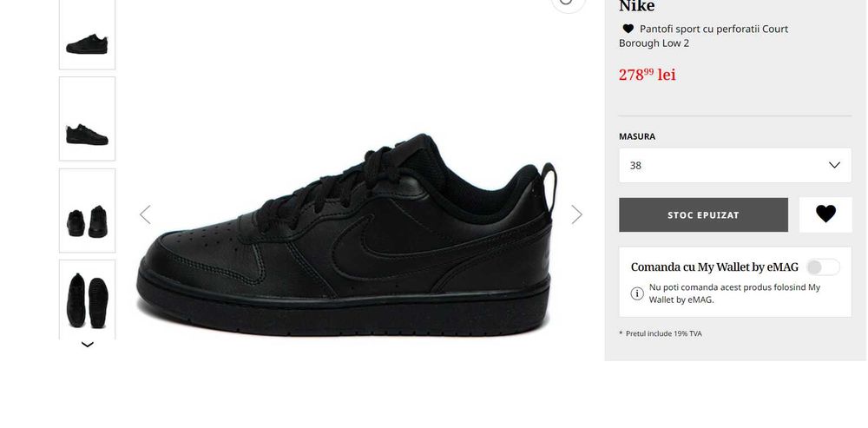Toggle Comanda cu My Wallet by eMAG switch
868x428 pixels.
tap(823, 267)
